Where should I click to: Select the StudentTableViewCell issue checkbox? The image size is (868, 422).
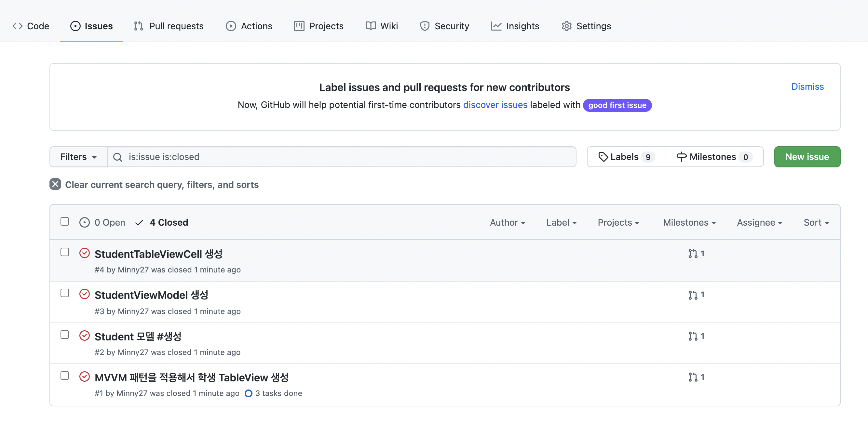[65, 252]
